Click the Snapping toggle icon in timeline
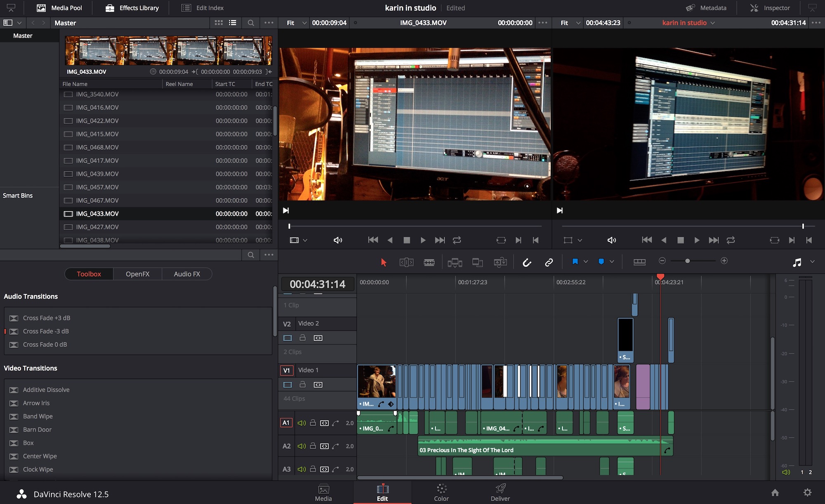Viewport: 825px width, 504px height. click(526, 262)
